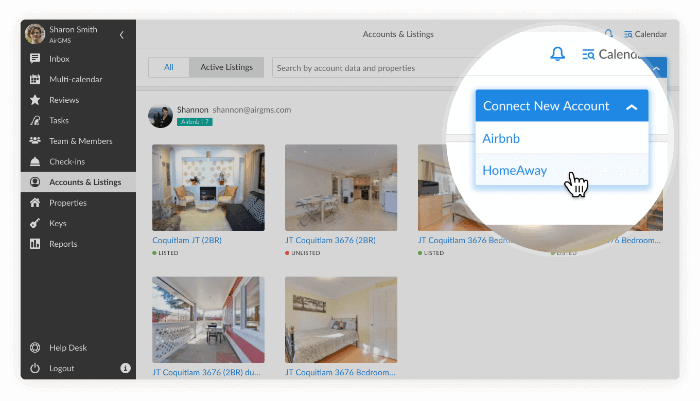Click Shannon's account avatar
The image size is (700, 401).
click(x=160, y=117)
